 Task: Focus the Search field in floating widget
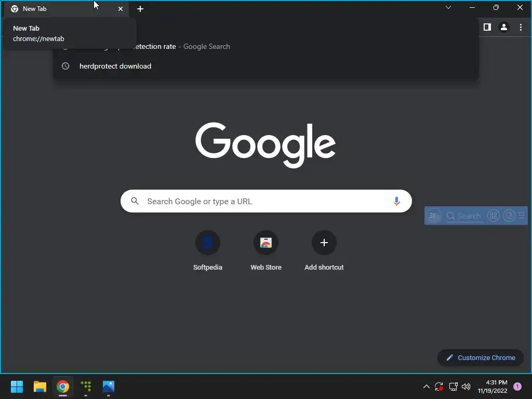click(x=464, y=216)
